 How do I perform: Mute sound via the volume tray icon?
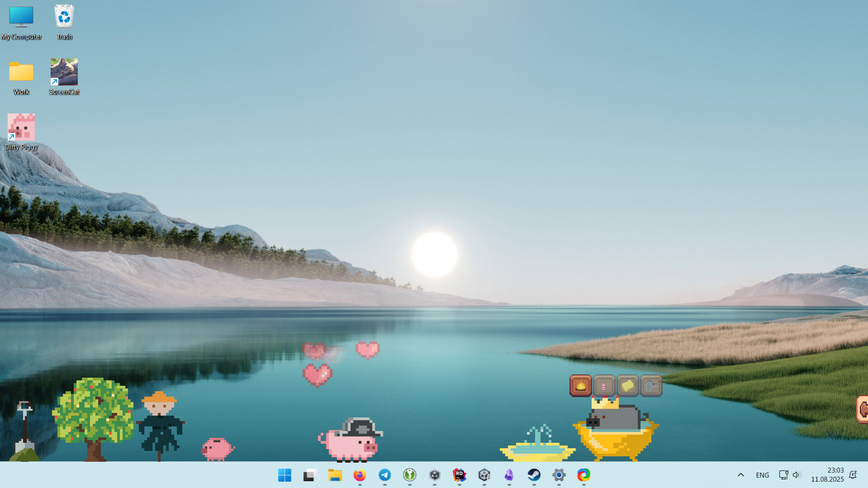(796, 475)
